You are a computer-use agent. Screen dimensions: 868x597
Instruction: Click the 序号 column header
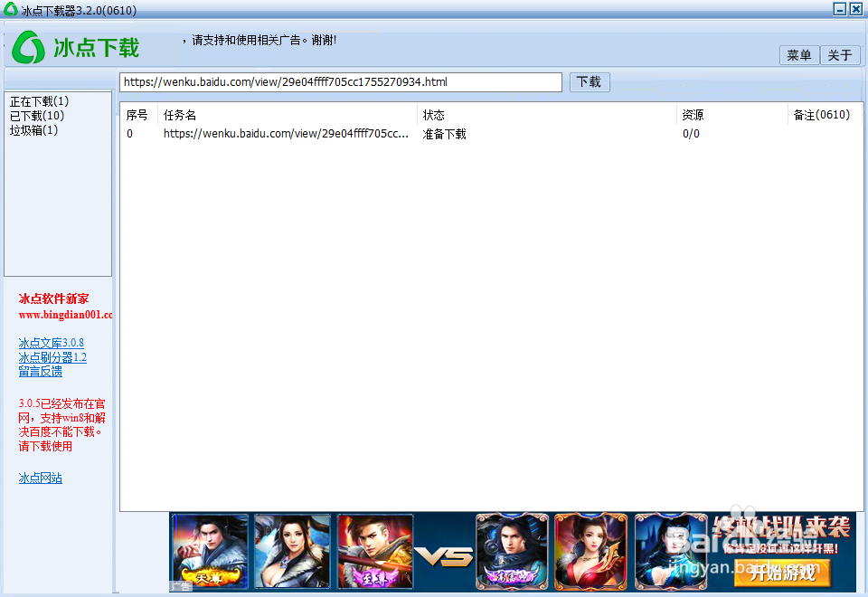pos(137,115)
